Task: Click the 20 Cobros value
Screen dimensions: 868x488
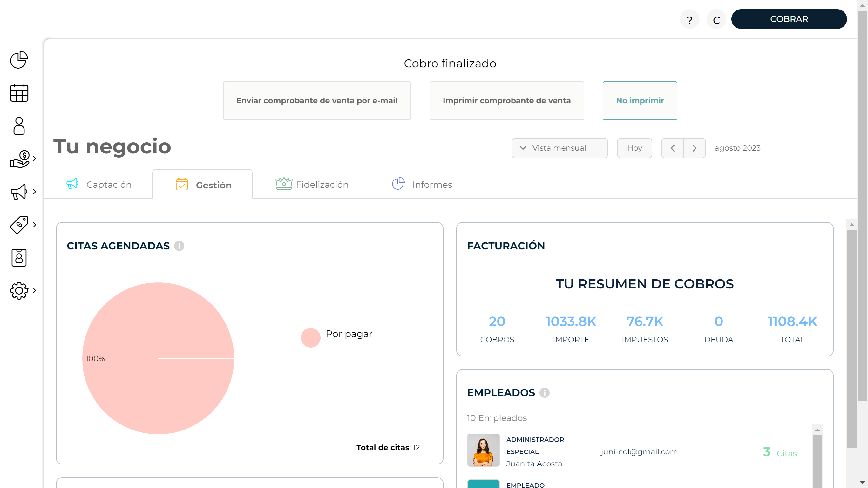Action: point(497,322)
